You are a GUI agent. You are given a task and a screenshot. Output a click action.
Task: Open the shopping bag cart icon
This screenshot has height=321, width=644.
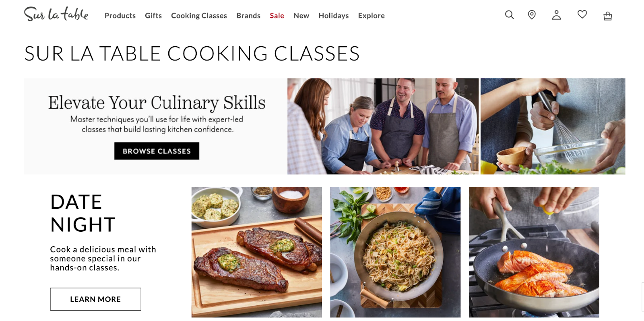click(608, 16)
